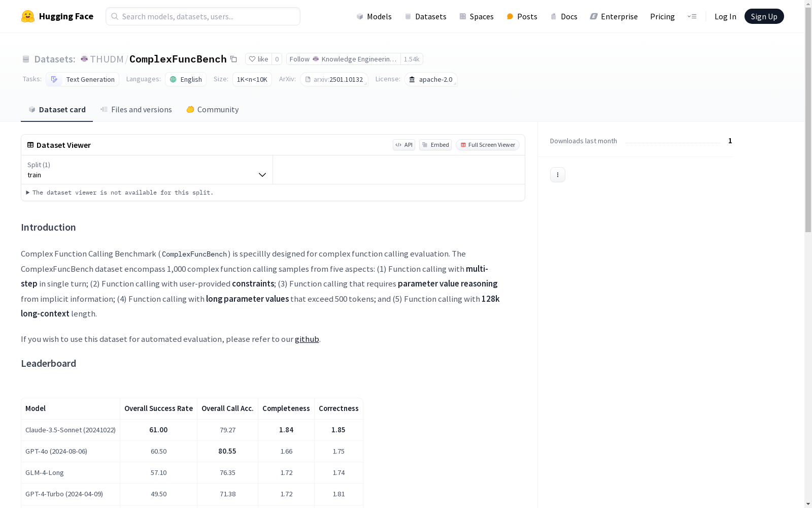Click the Hugging Face logo icon
The height and width of the screenshot is (508, 812).
coord(28,16)
